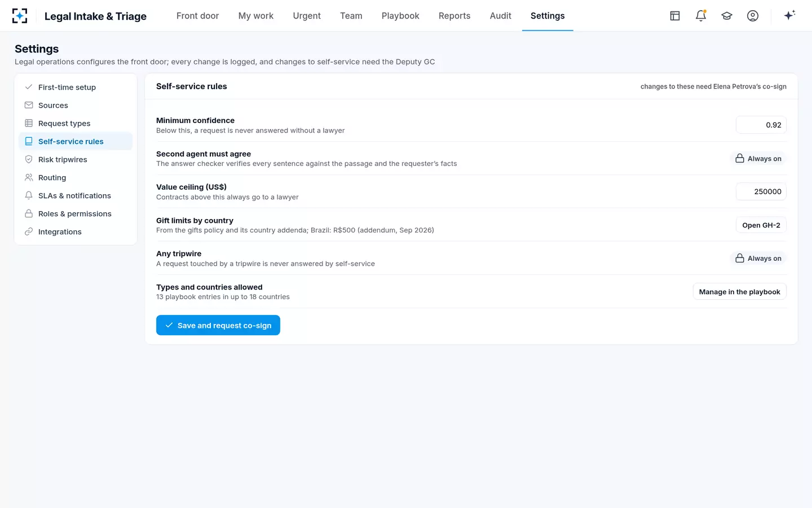Click the Open GH-2 button
The image size is (812, 508).
pyautogui.click(x=761, y=225)
